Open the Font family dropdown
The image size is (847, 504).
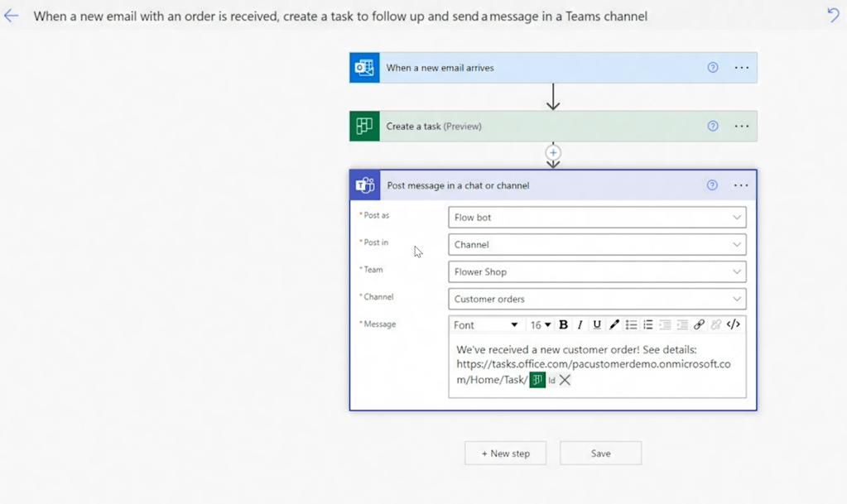point(486,325)
